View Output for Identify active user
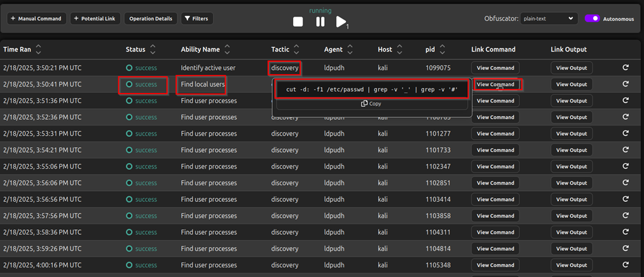Viewport: 644px width, 277px height. click(x=572, y=68)
